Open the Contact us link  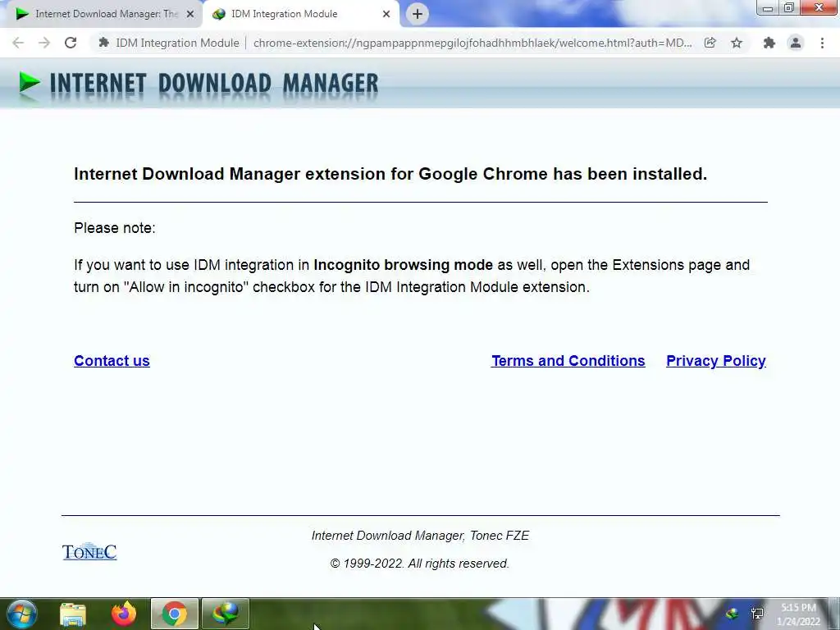(x=112, y=361)
